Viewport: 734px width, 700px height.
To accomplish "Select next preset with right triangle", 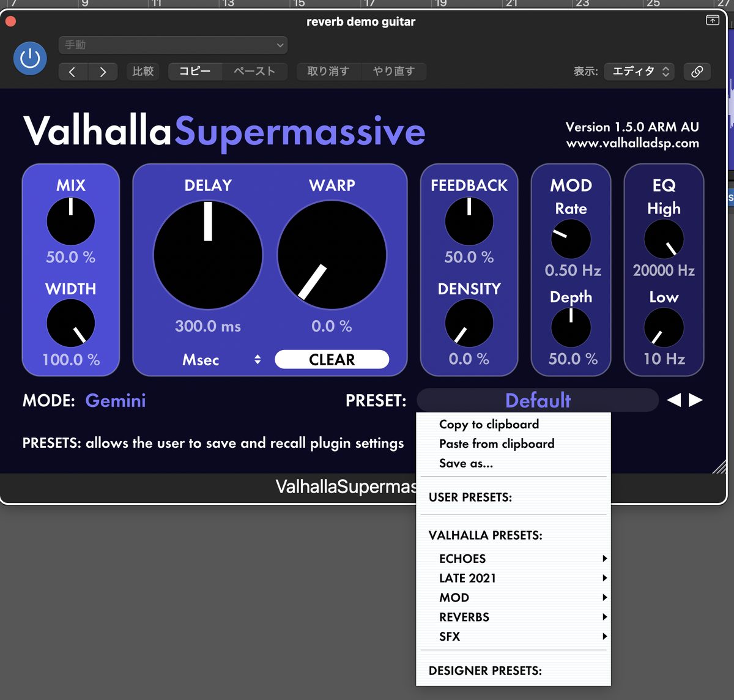I will click(x=695, y=400).
